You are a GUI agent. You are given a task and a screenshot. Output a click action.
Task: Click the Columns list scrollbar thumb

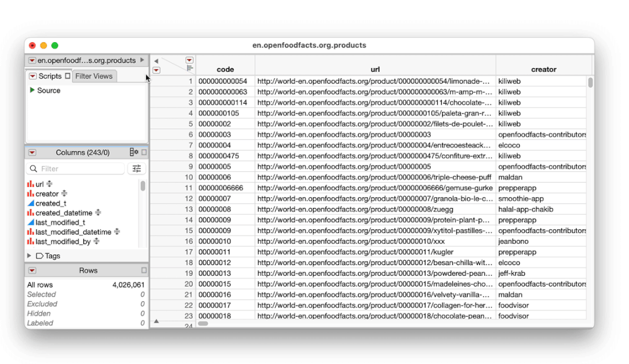[x=142, y=186]
